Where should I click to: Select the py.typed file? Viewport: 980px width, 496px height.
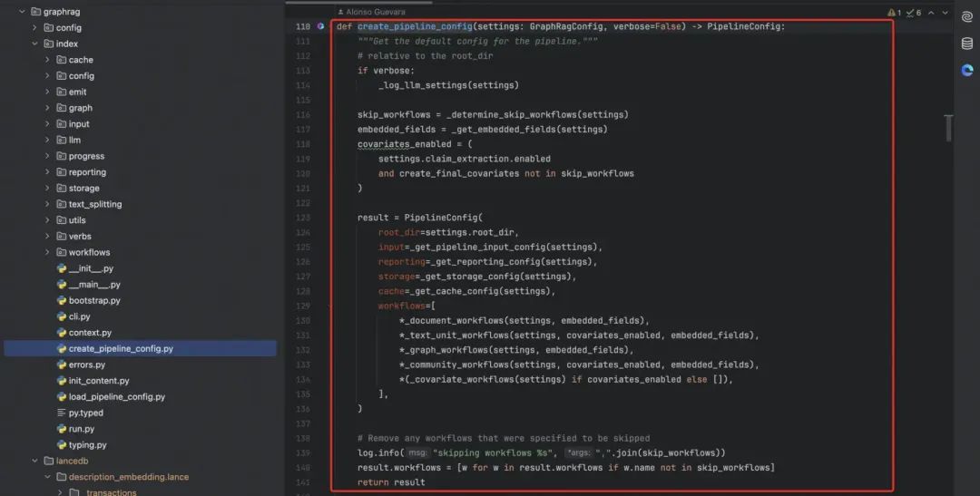tap(85, 413)
